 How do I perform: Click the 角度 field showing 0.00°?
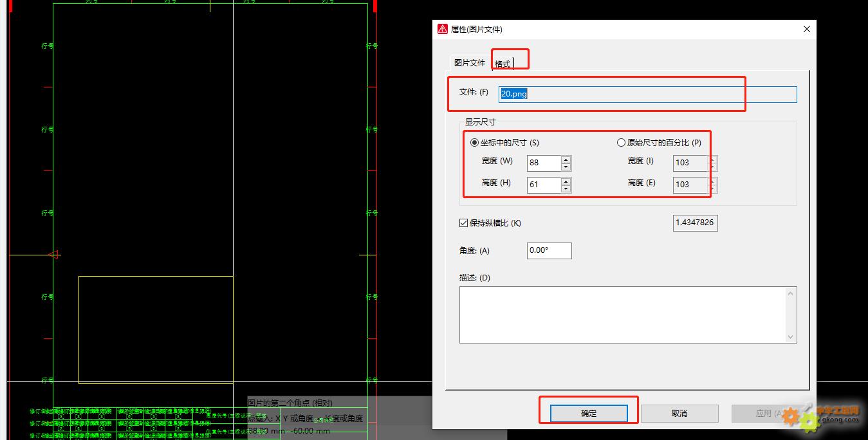[x=548, y=250]
